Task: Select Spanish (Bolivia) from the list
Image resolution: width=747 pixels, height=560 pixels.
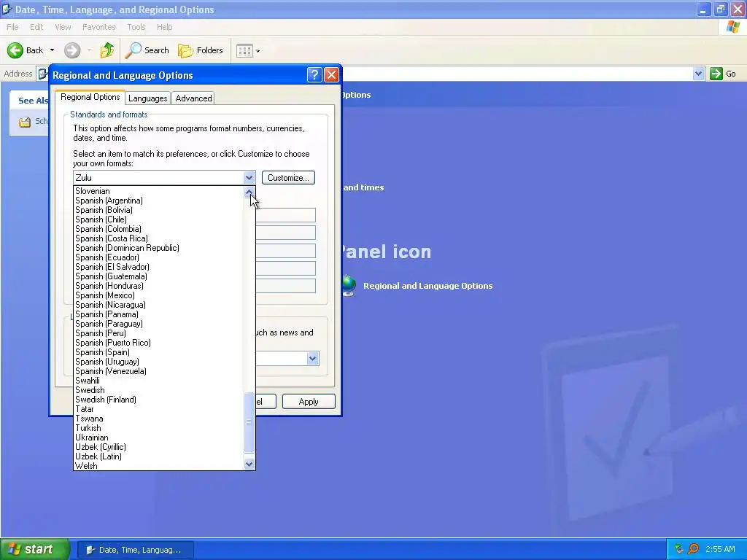Action: point(158,210)
